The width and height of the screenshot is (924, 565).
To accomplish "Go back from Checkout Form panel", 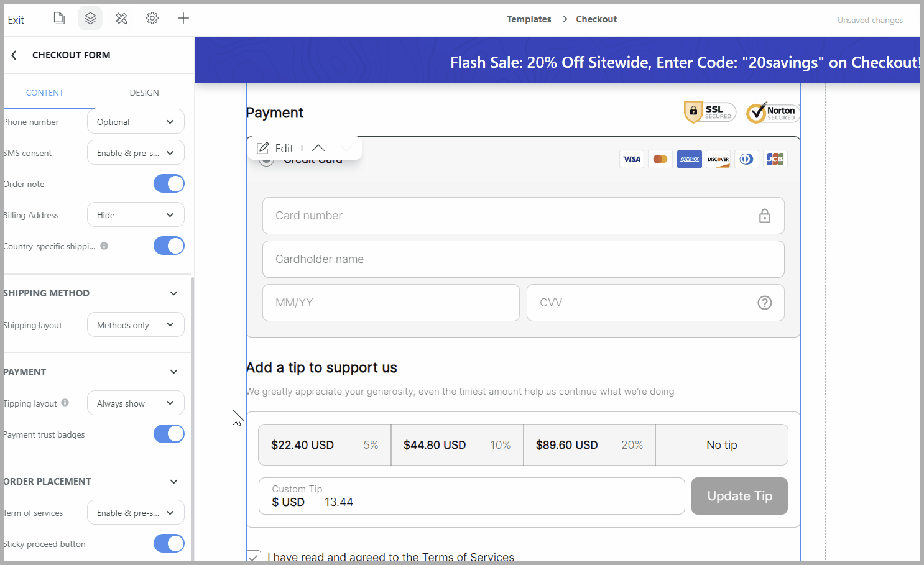I will [x=14, y=55].
